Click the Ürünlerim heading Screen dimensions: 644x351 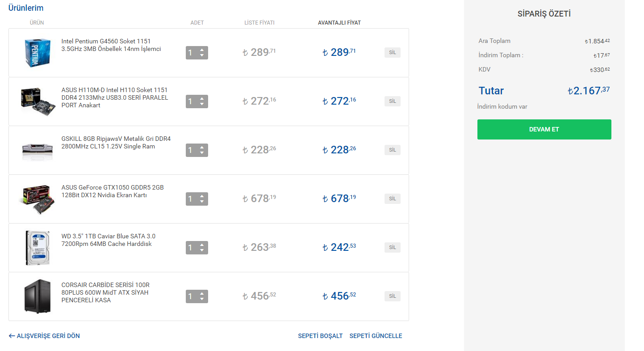click(26, 8)
